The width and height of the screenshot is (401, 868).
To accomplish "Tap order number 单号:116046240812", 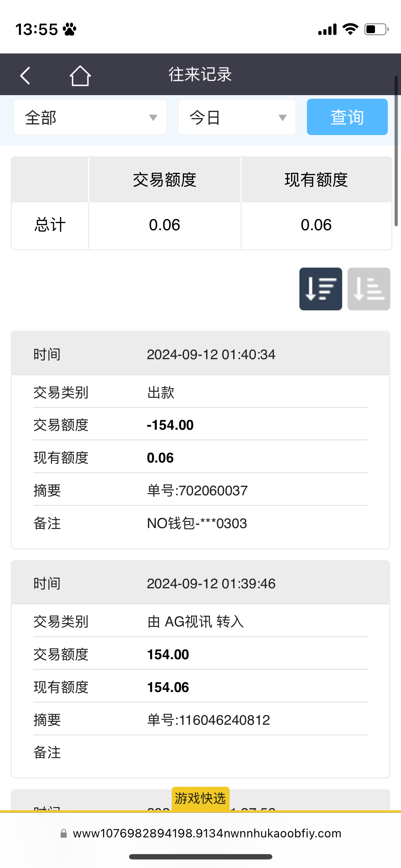I will pyautogui.click(x=209, y=720).
